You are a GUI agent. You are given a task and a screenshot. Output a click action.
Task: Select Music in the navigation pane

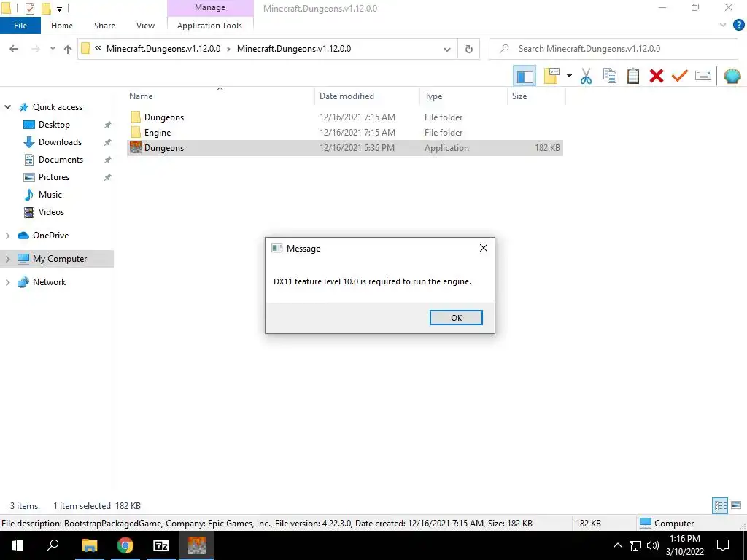click(x=50, y=194)
